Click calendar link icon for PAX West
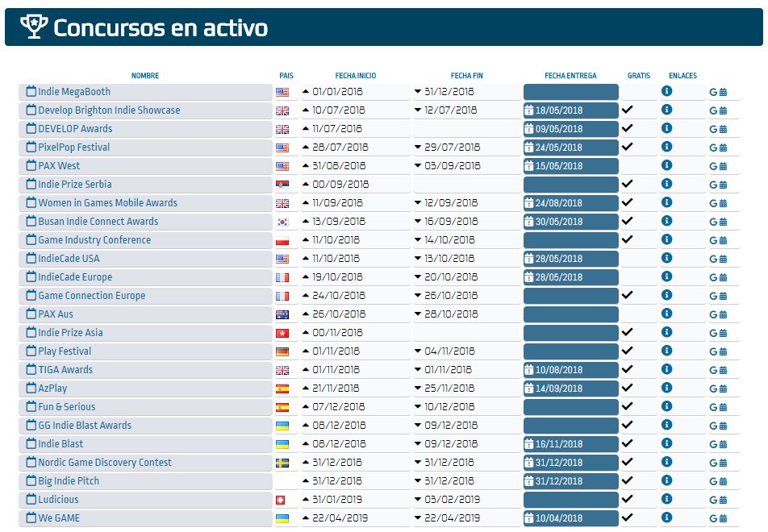 click(x=723, y=166)
